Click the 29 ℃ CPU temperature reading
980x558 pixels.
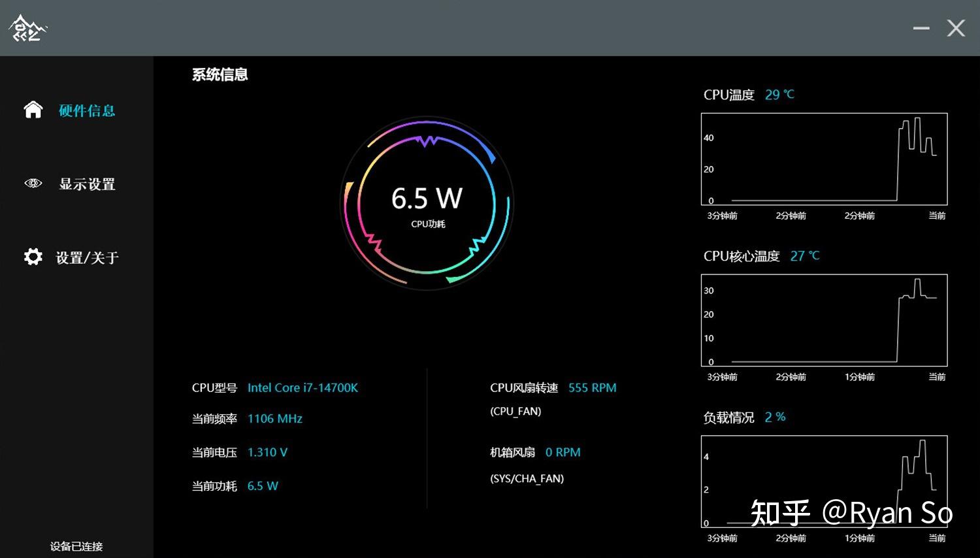779,95
